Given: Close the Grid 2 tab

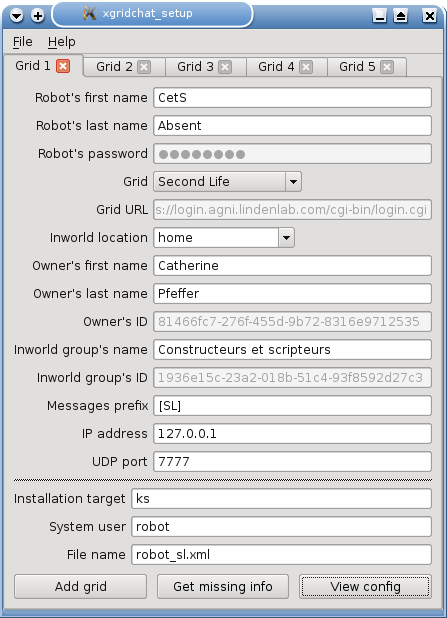Looking at the screenshot, I should point(144,67).
